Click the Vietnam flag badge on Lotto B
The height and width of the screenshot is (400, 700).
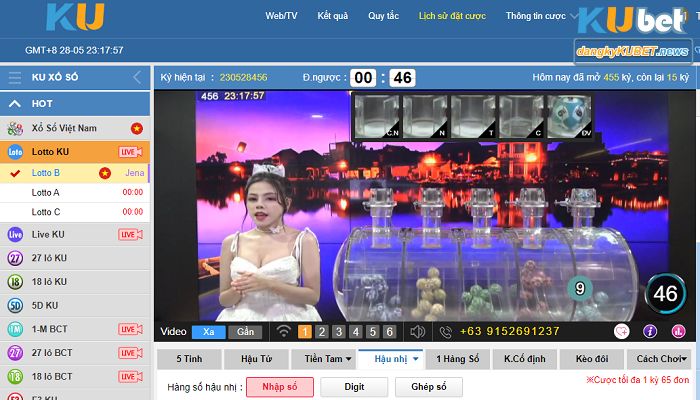point(105,173)
